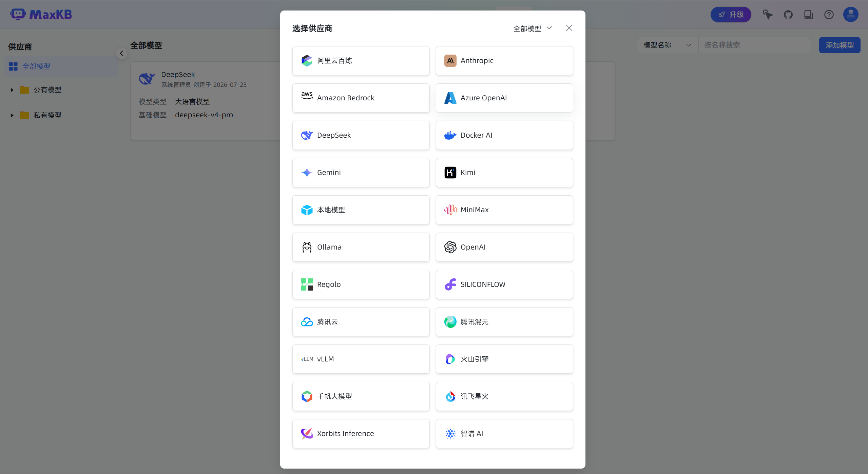868x474 pixels.
Task: Expand the 私有模型 folder arrow
Action: point(12,115)
